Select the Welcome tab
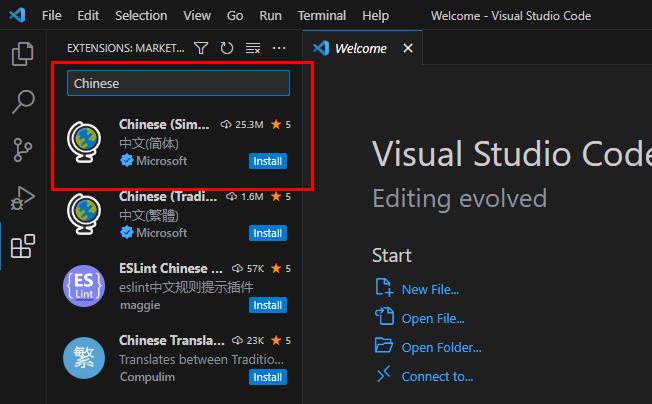652x404 pixels. [361, 48]
